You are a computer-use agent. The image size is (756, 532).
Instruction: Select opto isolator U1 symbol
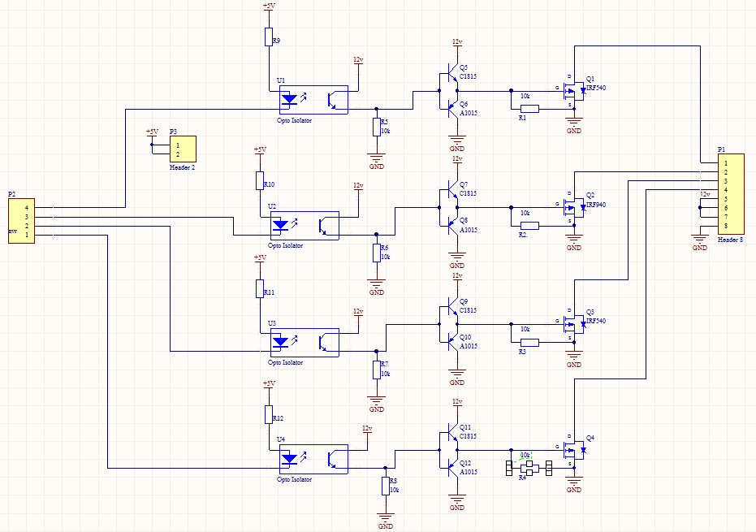point(313,100)
